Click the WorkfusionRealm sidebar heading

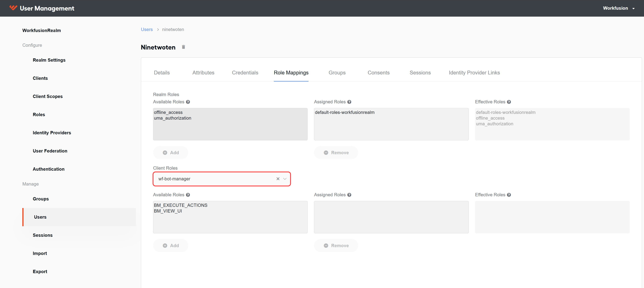tap(42, 30)
